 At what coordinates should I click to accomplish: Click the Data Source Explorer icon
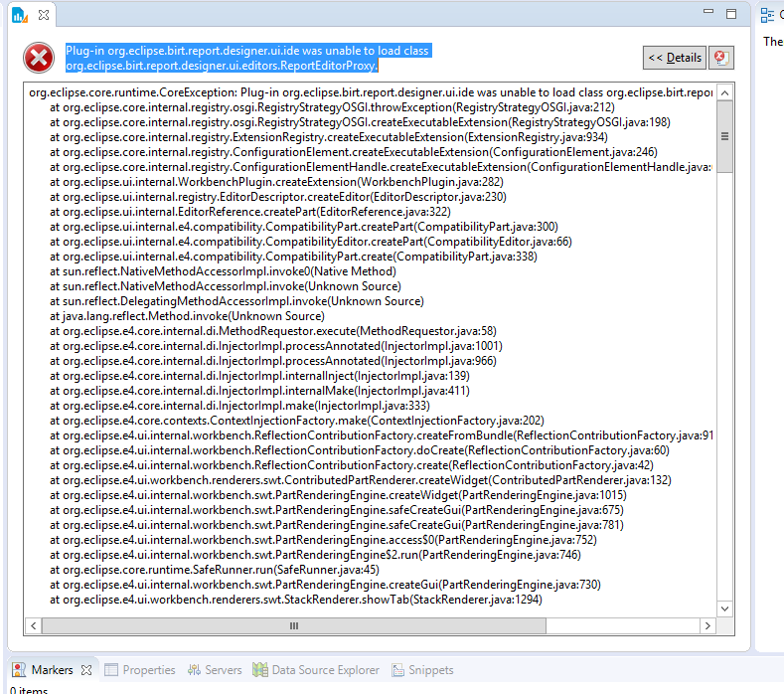260,669
